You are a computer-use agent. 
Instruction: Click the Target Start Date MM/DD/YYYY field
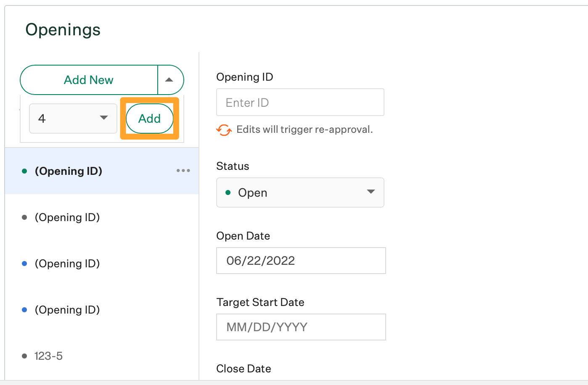(x=301, y=327)
